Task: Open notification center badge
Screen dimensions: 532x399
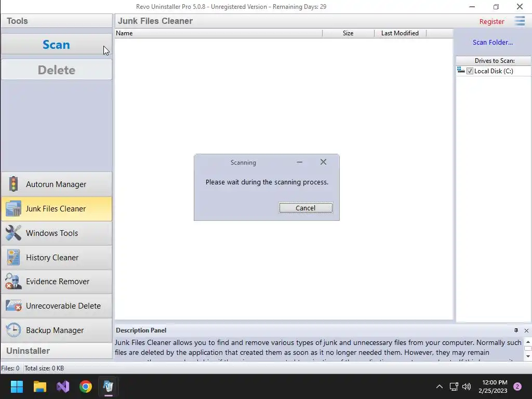Action: click(x=517, y=387)
